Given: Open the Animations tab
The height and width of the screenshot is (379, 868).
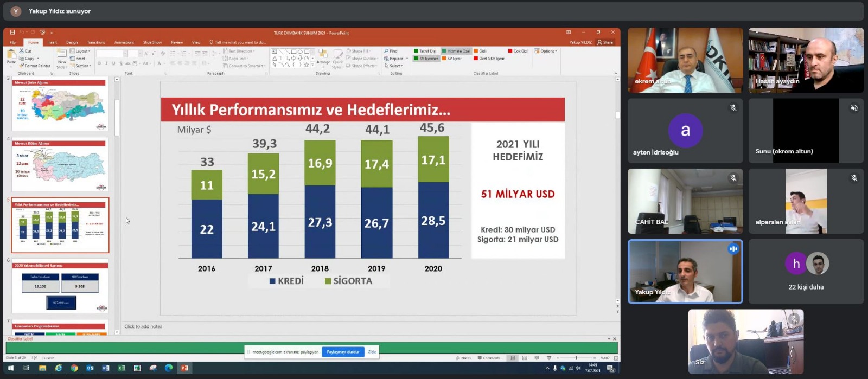Looking at the screenshot, I should pyautogui.click(x=124, y=42).
